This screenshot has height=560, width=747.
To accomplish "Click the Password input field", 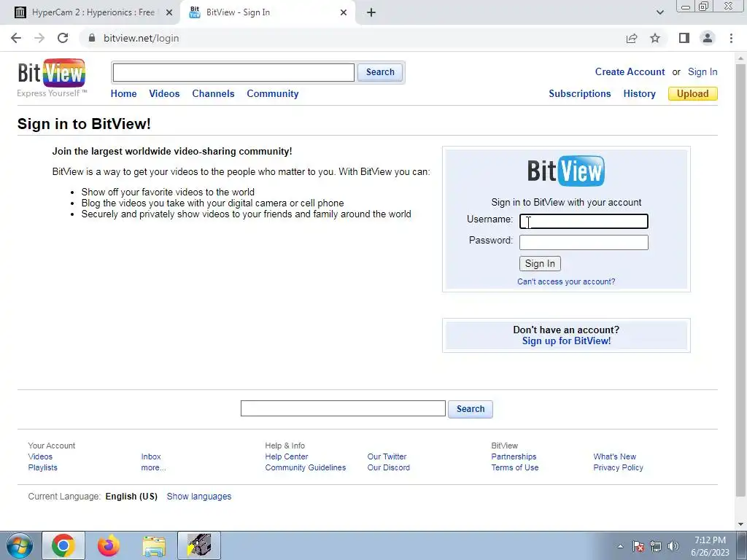I will 584,242.
